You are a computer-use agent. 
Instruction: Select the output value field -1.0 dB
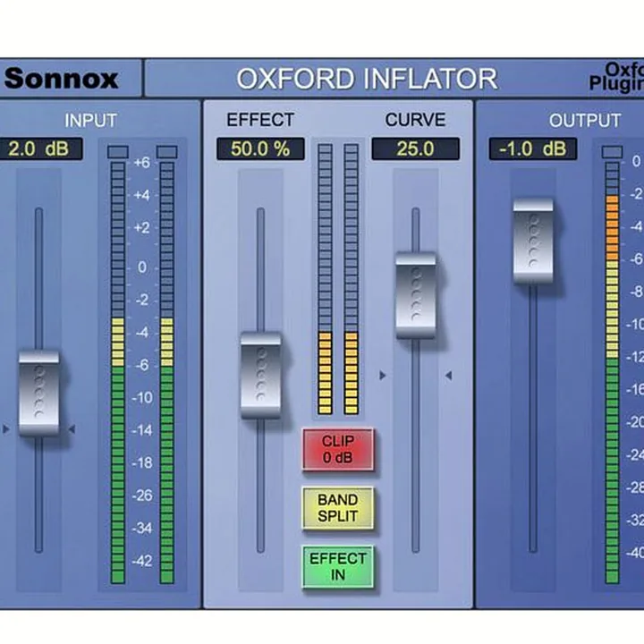533,148
